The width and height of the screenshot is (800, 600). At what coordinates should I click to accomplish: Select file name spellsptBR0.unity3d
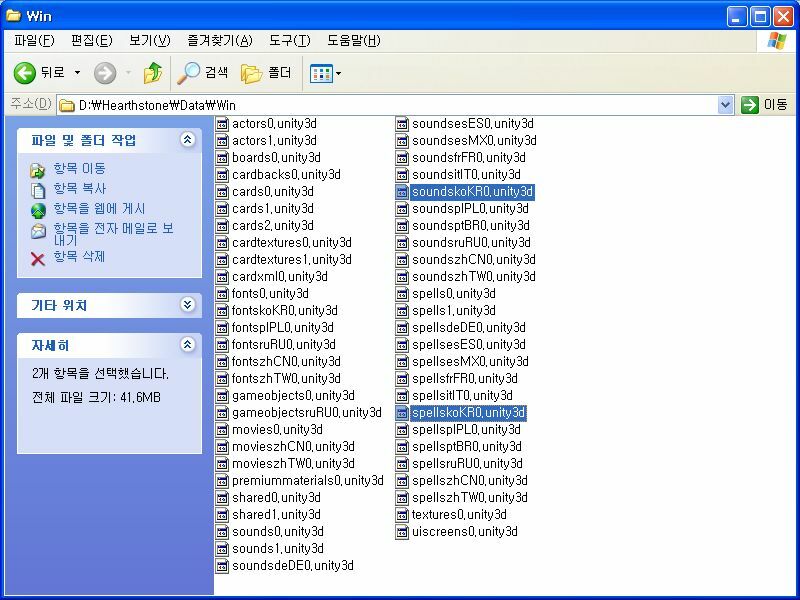pos(467,447)
